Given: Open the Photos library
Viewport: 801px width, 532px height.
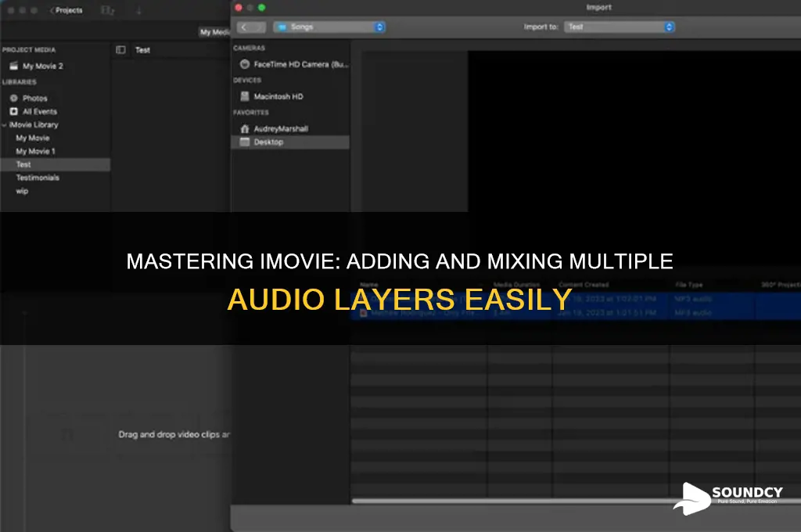Looking at the screenshot, I should (34, 98).
